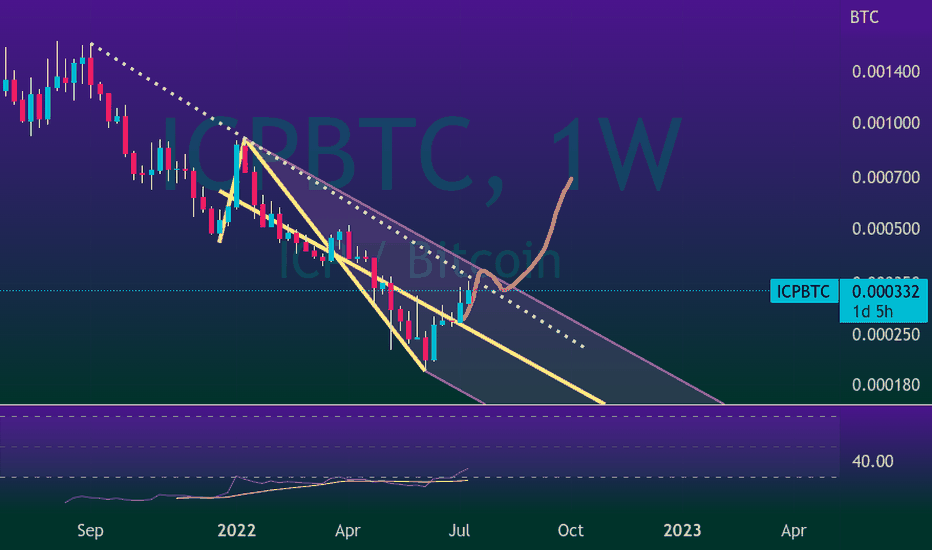Click the 0.000500 price axis label
The image size is (932, 550).
[886, 229]
